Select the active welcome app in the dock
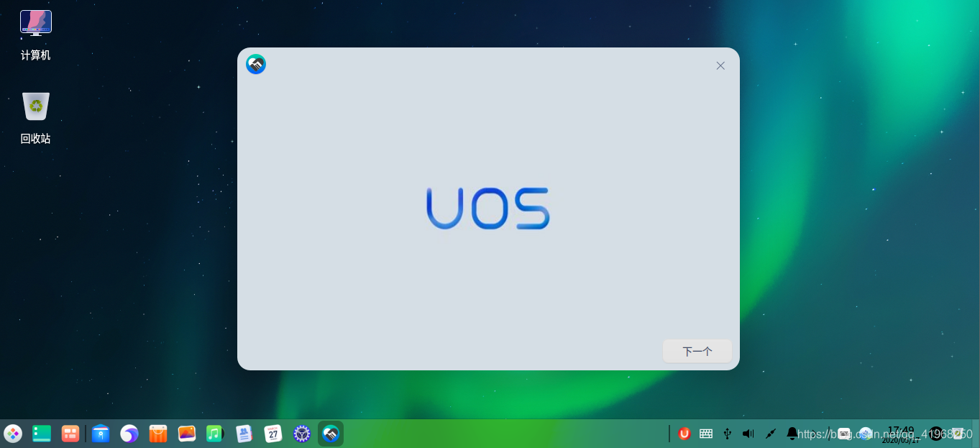Image resolution: width=980 pixels, height=448 pixels. tap(331, 434)
